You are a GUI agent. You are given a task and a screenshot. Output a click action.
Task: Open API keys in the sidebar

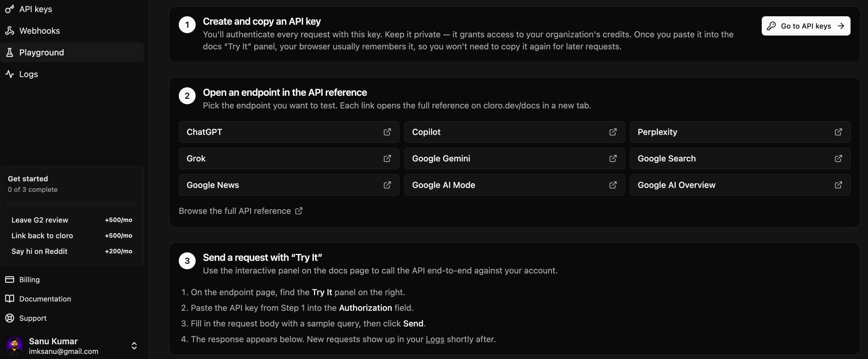72,9
